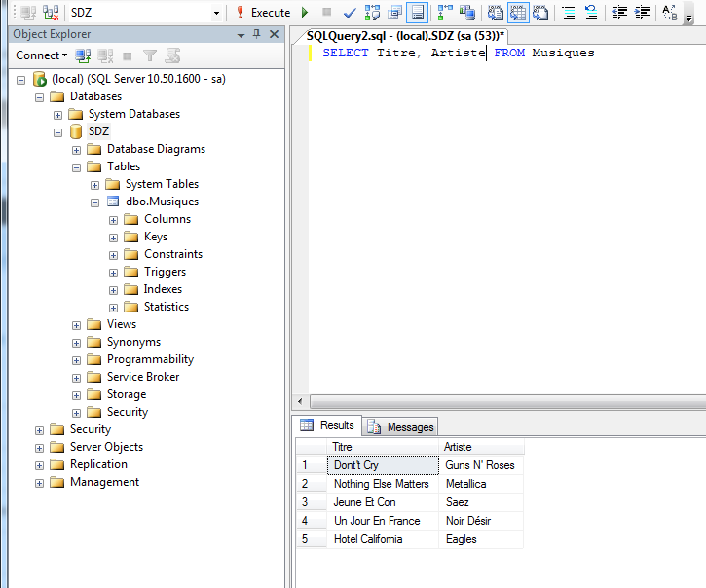706x588 pixels.
Task: Click the green Debug play icon
Action: pos(305,13)
